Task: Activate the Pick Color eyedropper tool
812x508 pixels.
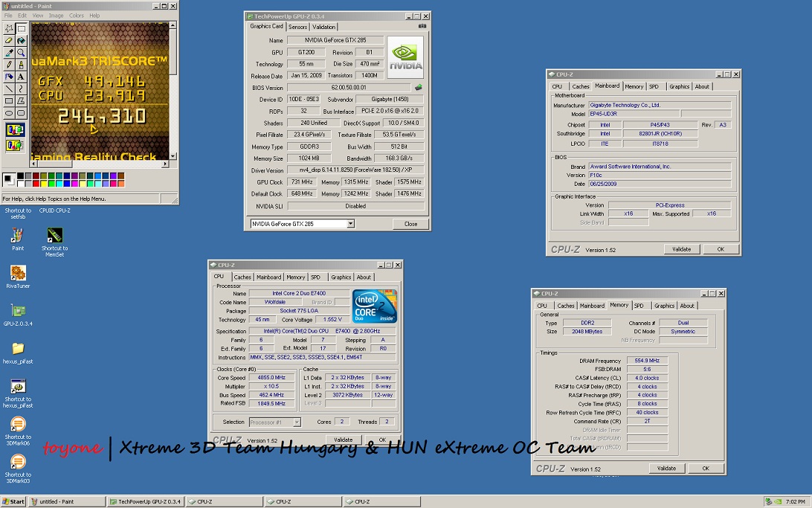Action: (x=10, y=52)
